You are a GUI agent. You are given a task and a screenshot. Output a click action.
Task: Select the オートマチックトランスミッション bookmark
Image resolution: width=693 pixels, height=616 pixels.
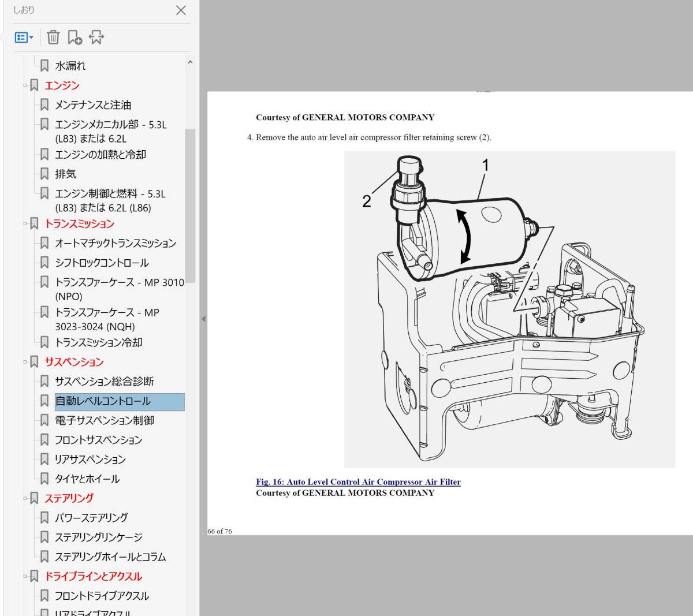pos(115,244)
